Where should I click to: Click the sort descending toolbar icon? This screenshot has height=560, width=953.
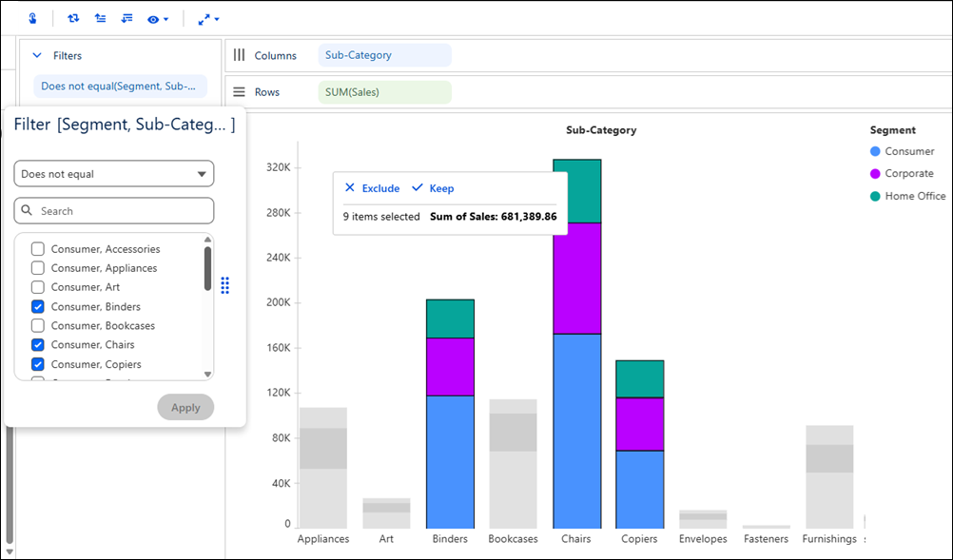point(126,19)
